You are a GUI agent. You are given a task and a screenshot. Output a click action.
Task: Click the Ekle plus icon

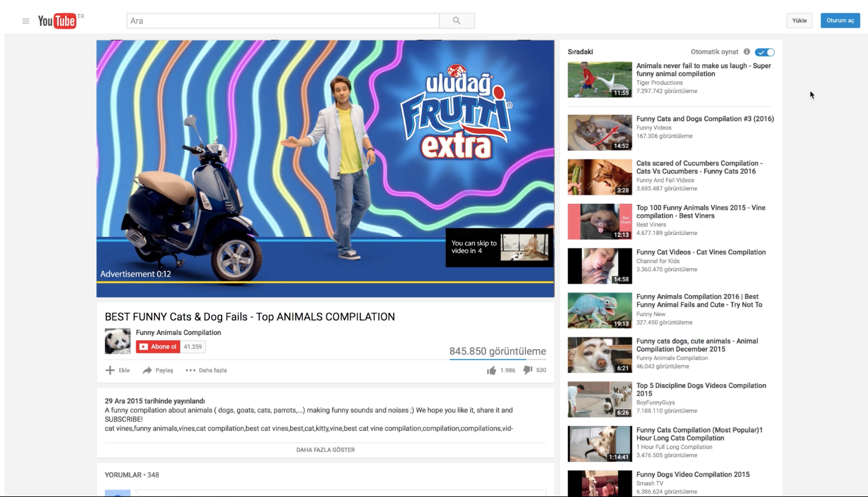coord(110,370)
